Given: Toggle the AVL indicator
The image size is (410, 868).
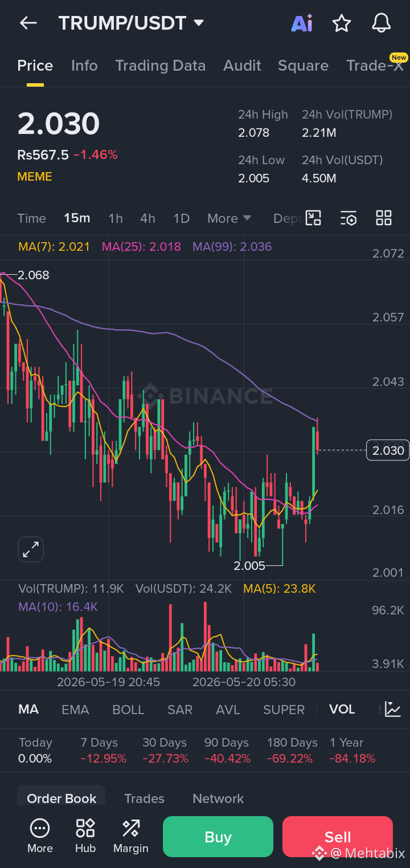Looking at the screenshot, I should (x=228, y=710).
